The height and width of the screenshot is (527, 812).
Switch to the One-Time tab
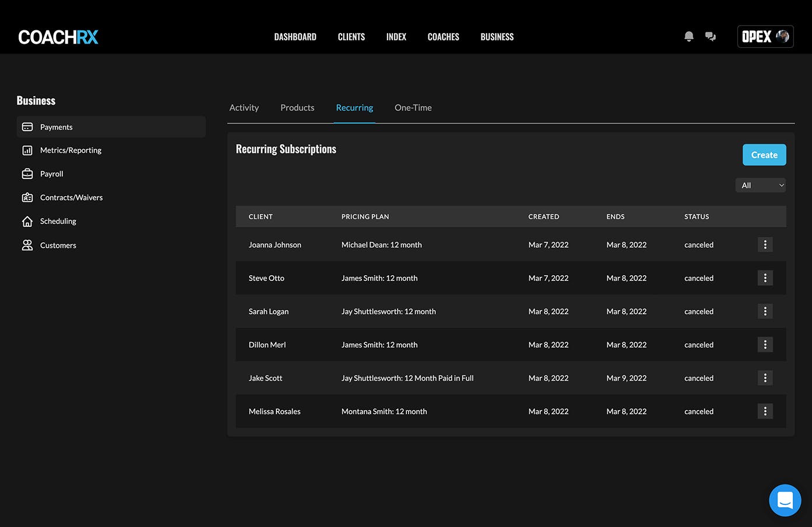tap(413, 108)
